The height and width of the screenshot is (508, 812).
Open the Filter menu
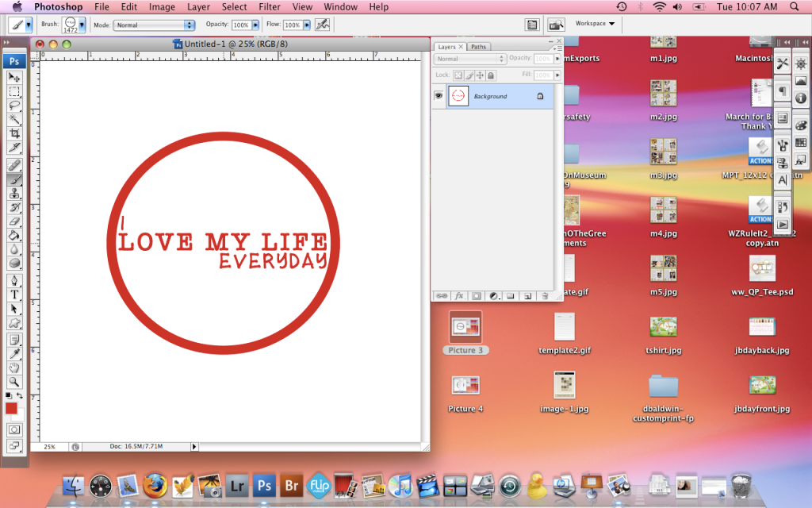[270, 6]
